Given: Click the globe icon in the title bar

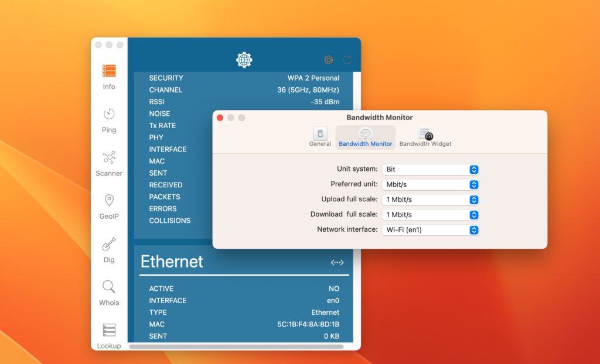Looking at the screenshot, I should click(243, 59).
